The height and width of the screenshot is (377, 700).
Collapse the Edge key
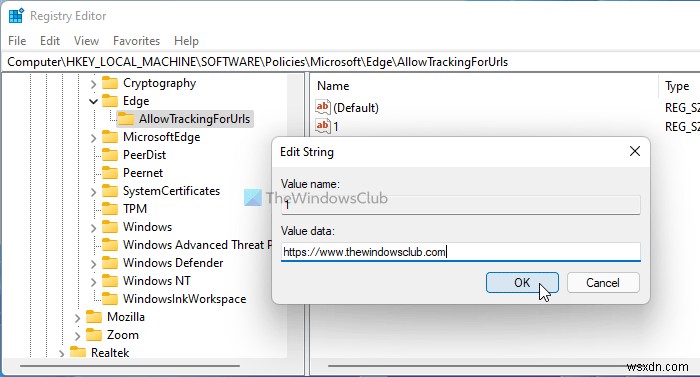pyautogui.click(x=93, y=101)
